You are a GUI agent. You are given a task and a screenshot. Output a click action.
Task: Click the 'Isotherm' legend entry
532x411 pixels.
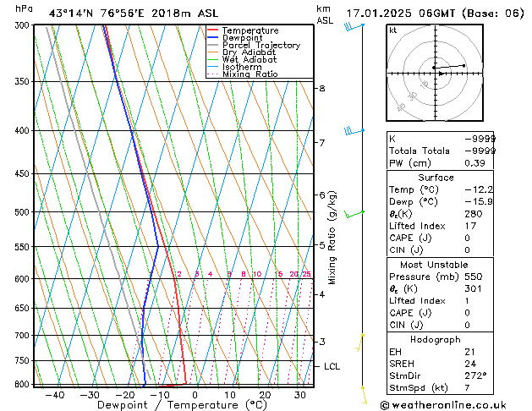242,67
